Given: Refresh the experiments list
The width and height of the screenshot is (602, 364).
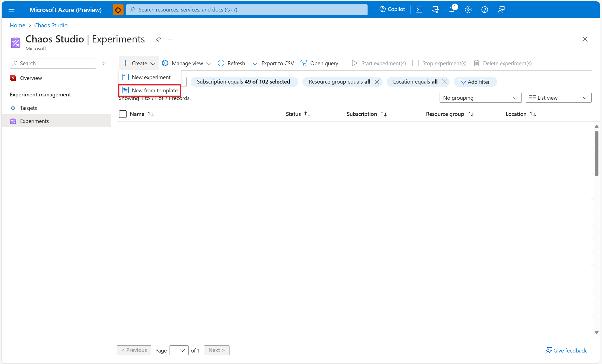Looking at the screenshot, I should (231, 63).
